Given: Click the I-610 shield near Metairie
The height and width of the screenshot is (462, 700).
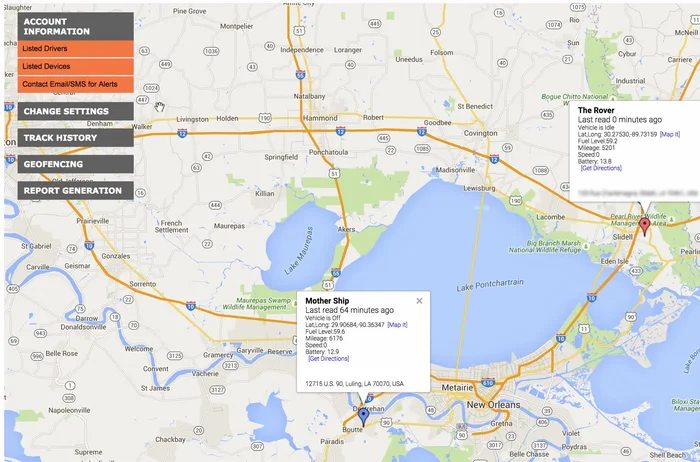Looking at the screenshot, I should click(487, 382).
